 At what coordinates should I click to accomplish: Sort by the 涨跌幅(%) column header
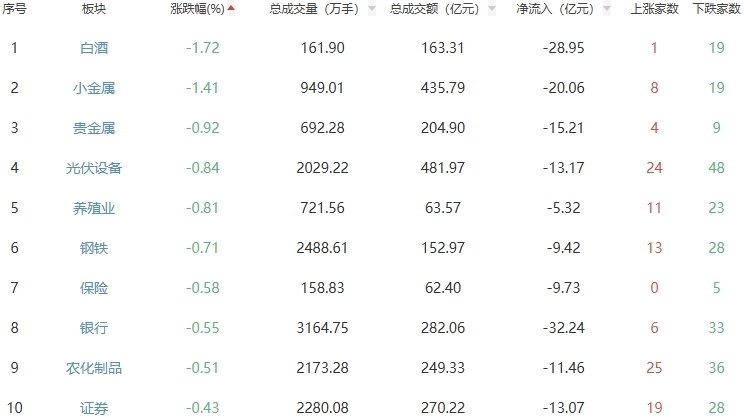click(197, 9)
